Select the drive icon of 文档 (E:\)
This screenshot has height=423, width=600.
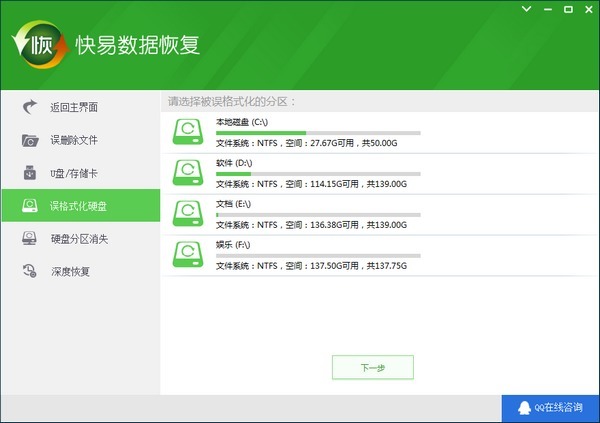[x=188, y=214]
